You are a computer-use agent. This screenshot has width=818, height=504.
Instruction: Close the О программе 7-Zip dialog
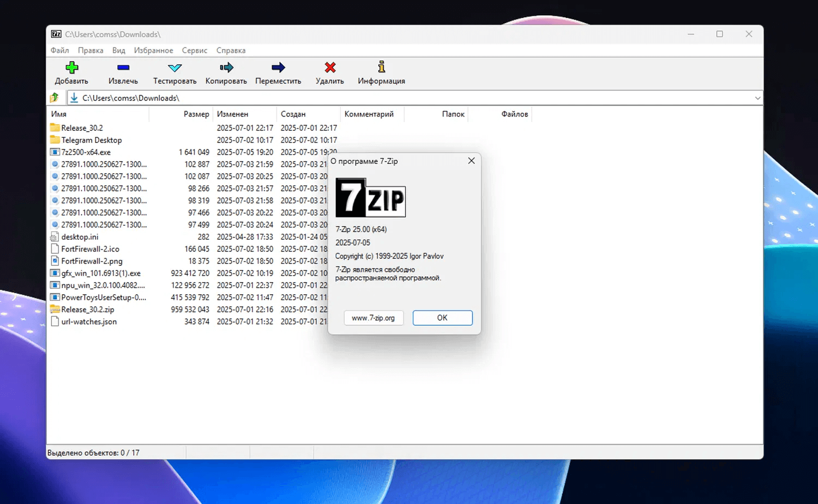(x=471, y=161)
